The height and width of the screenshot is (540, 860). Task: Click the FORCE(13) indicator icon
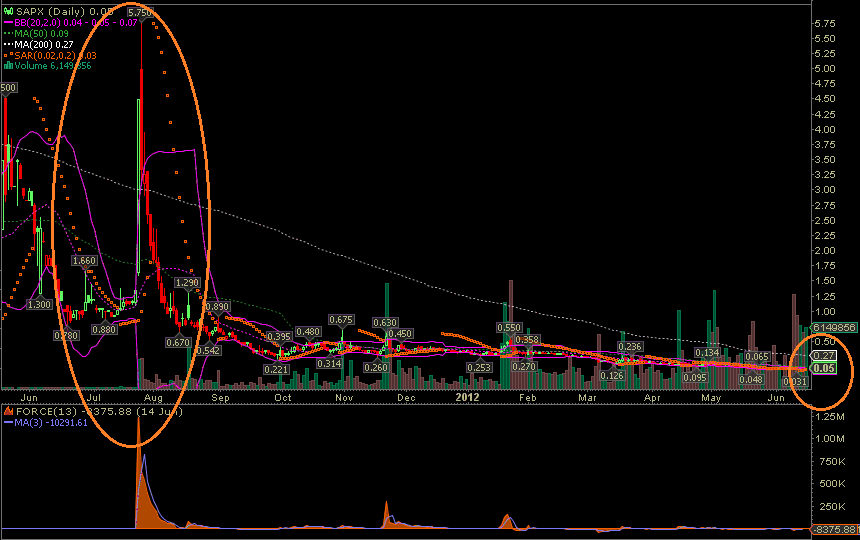9,411
